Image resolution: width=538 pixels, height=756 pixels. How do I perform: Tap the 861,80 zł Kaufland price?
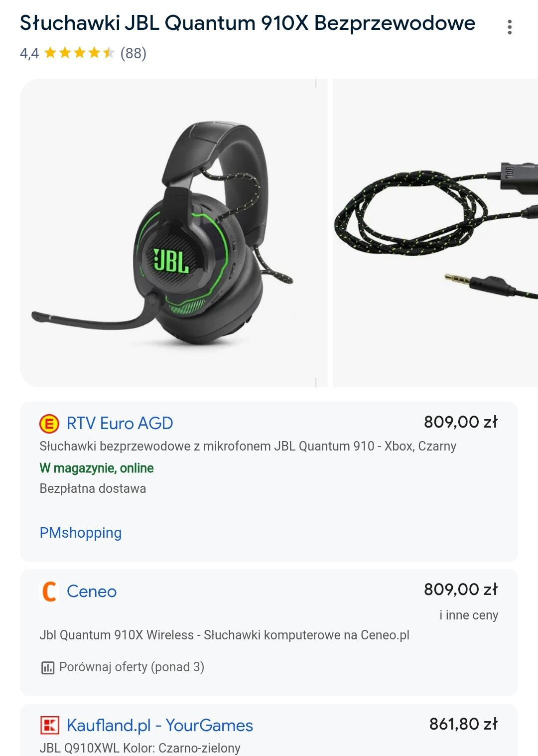coord(463,724)
